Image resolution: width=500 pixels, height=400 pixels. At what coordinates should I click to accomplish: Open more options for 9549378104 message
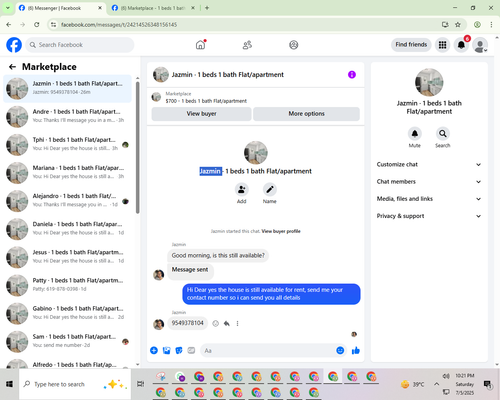237,323
